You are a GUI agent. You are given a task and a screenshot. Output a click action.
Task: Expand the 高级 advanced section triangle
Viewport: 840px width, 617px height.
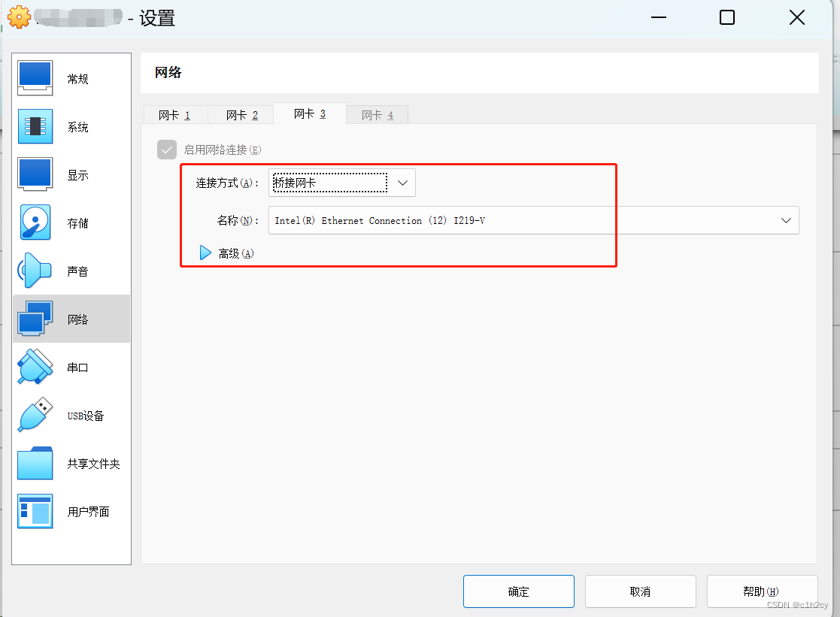point(205,253)
